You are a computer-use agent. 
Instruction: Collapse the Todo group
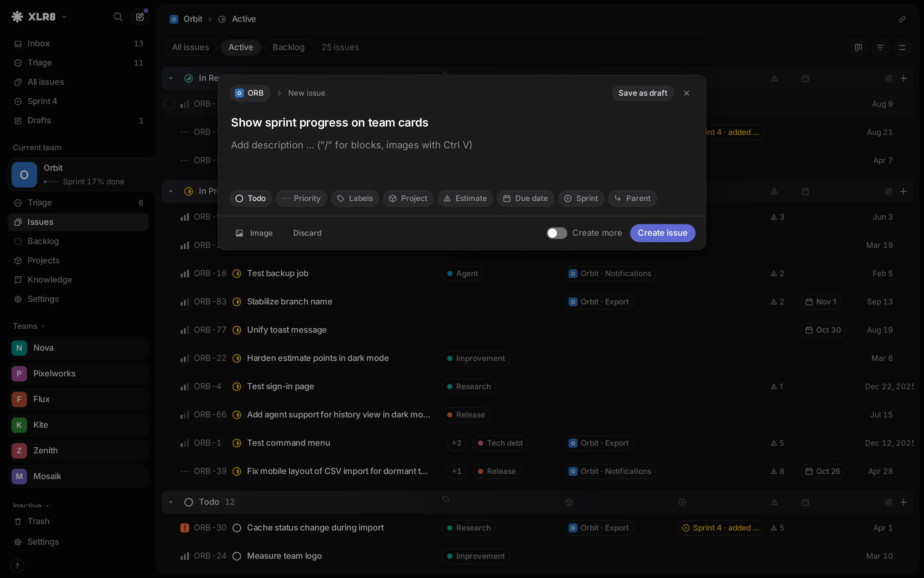(x=171, y=502)
